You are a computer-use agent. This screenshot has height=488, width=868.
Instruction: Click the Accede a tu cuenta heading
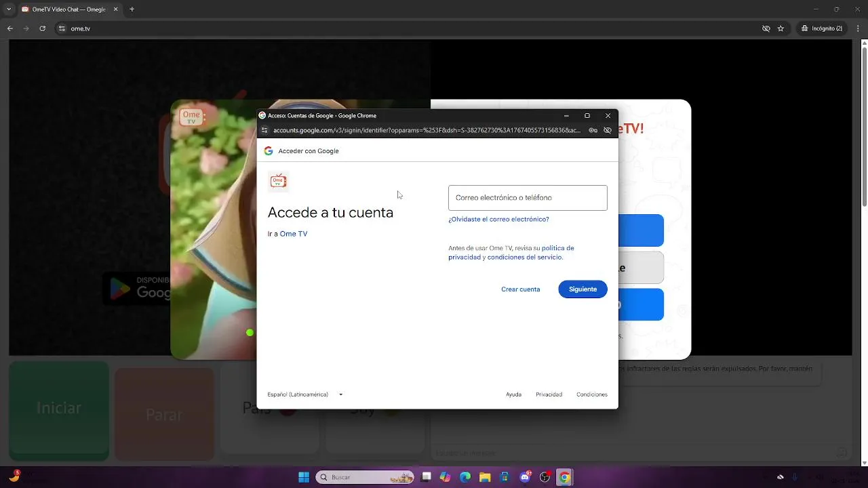coord(330,212)
